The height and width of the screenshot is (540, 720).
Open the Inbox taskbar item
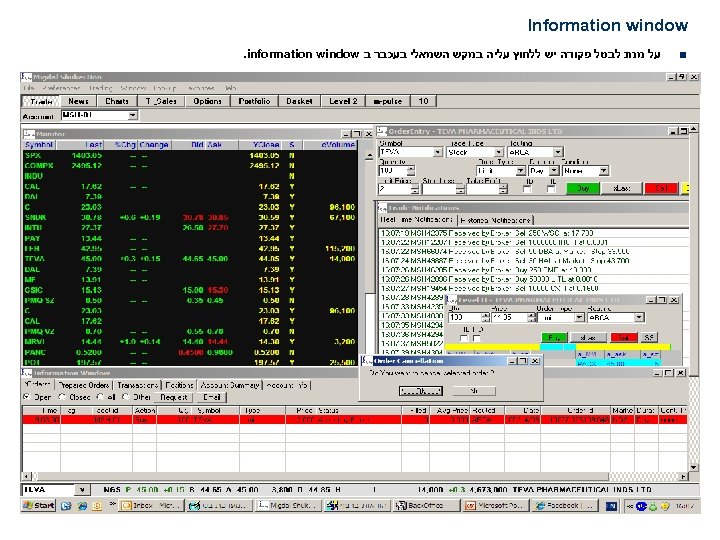click(x=152, y=506)
